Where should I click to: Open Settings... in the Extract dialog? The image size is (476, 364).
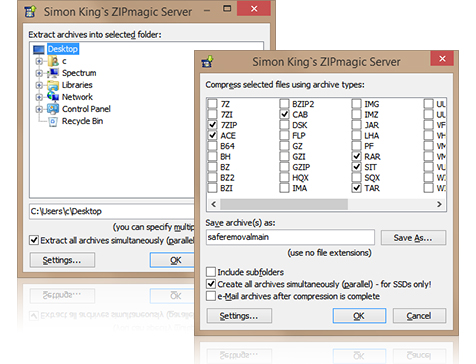[62, 260]
